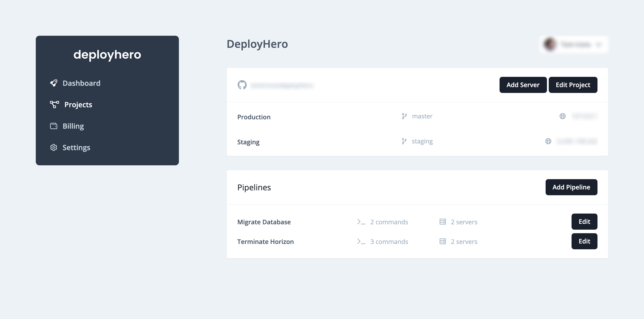
Task: Edit the Terminate Horizon pipeline
Action: coord(584,241)
